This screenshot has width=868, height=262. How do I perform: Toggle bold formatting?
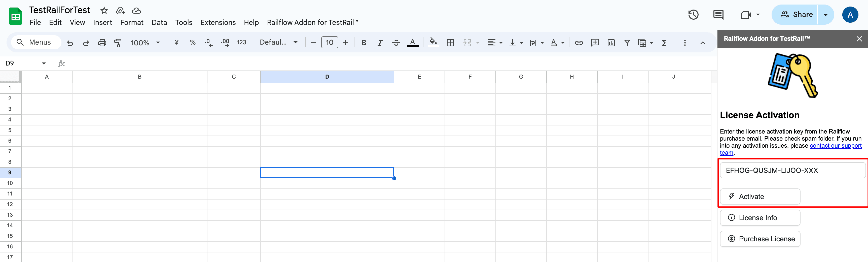[x=364, y=43]
